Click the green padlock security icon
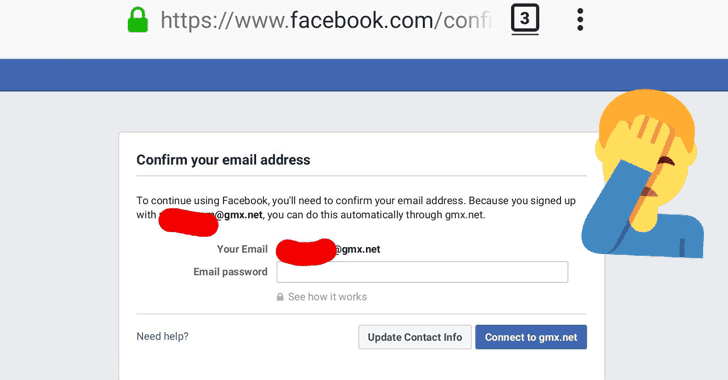Screen dimensions: 728x380 (138, 20)
